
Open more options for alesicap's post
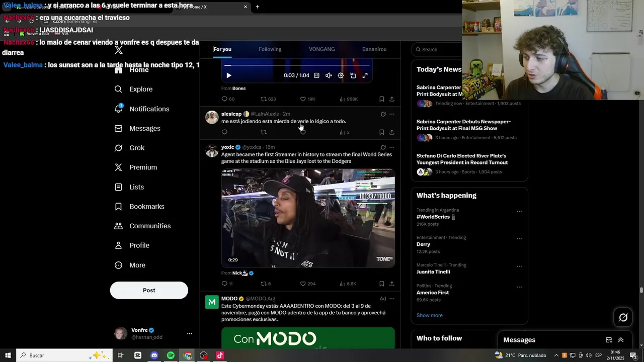pyautogui.click(x=392, y=114)
